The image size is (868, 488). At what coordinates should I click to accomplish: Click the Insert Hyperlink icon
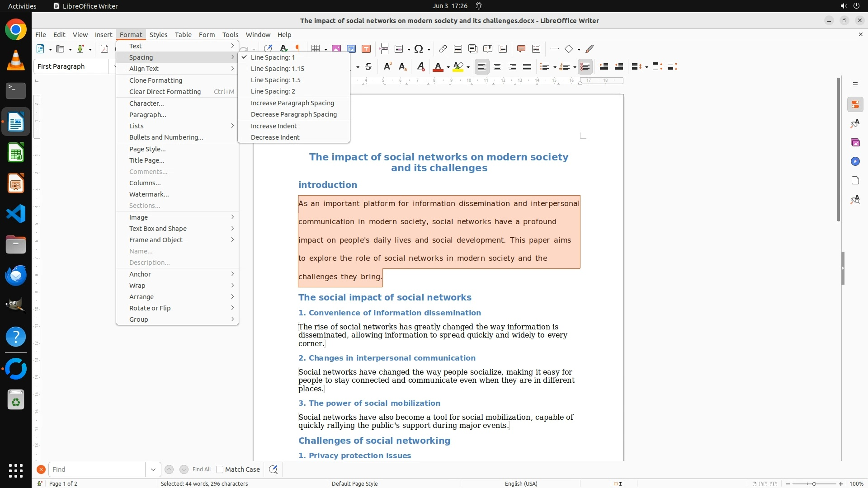(443, 49)
